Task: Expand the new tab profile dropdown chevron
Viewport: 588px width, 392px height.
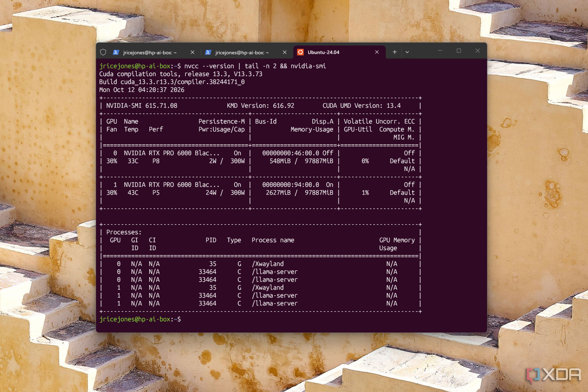Action: (x=407, y=52)
